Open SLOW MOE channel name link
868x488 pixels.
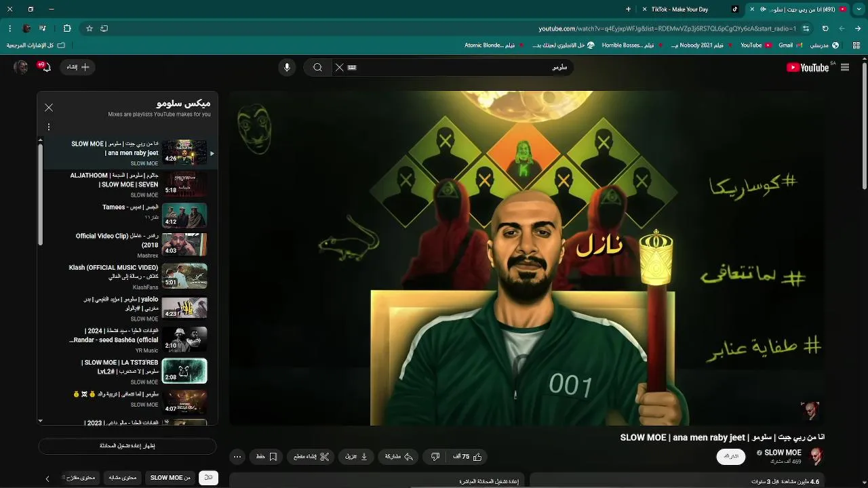click(783, 453)
